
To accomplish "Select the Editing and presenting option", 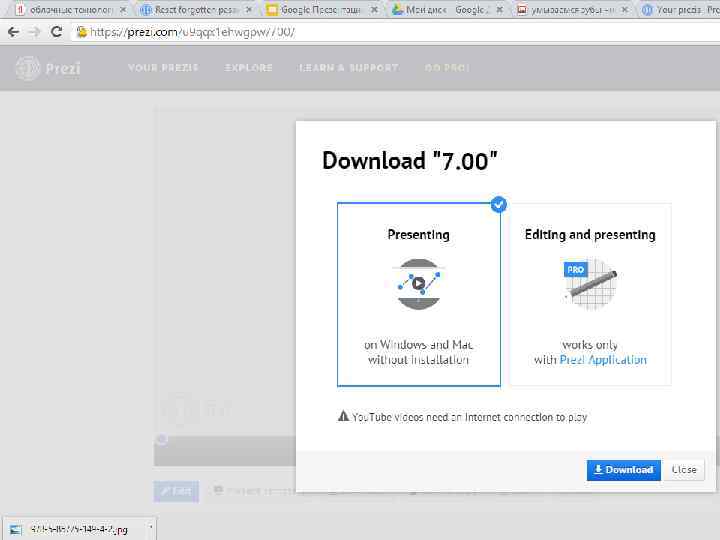I will click(591, 294).
